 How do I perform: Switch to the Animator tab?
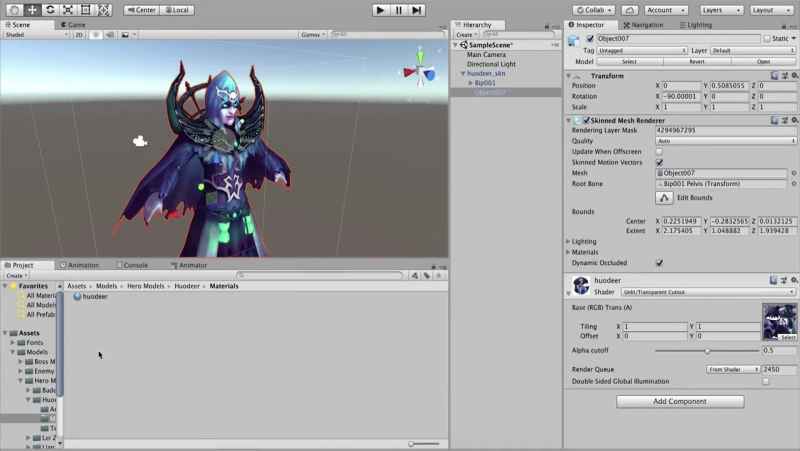pyautogui.click(x=189, y=265)
